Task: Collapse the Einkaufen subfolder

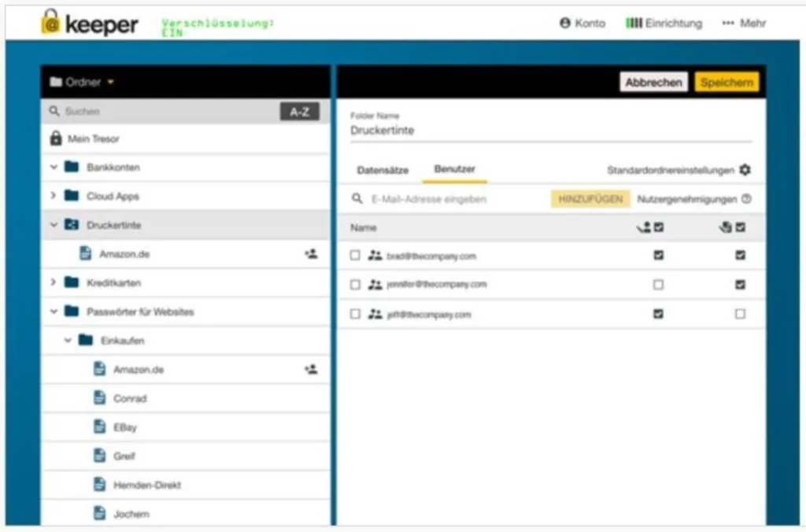Action: click(x=68, y=340)
